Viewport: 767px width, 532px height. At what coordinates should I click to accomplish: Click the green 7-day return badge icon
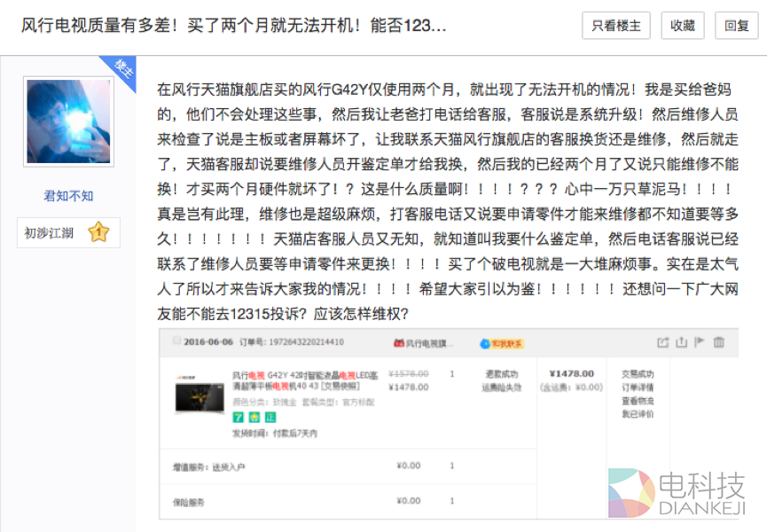point(238,417)
